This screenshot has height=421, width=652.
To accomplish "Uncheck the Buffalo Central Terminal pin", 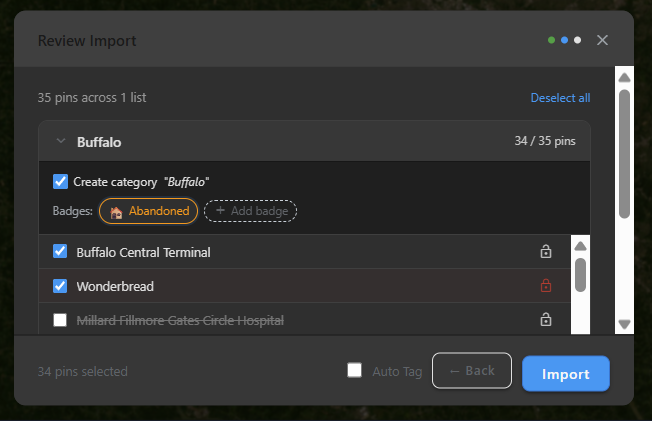I will pos(60,251).
